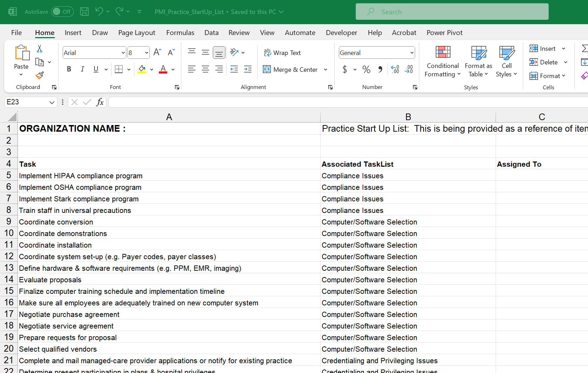Screen dimensions: 588x373
Task: Open Conditional Formatting options
Action: coord(442,62)
